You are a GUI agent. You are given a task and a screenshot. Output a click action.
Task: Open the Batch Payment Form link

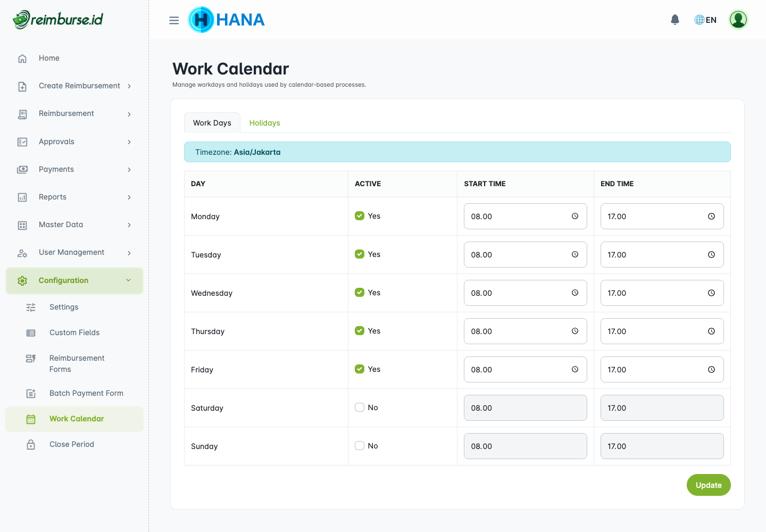[x=86, y=393]
